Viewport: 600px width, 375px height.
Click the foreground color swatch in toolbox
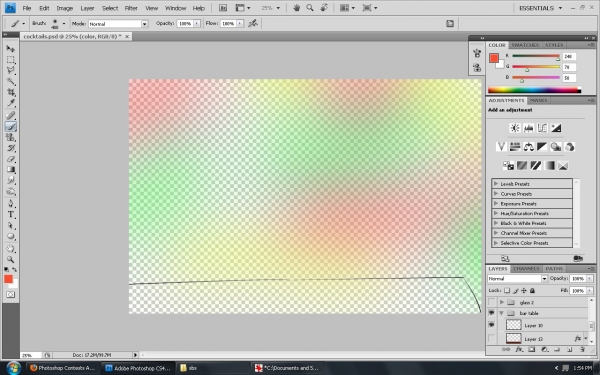point(8,279)
